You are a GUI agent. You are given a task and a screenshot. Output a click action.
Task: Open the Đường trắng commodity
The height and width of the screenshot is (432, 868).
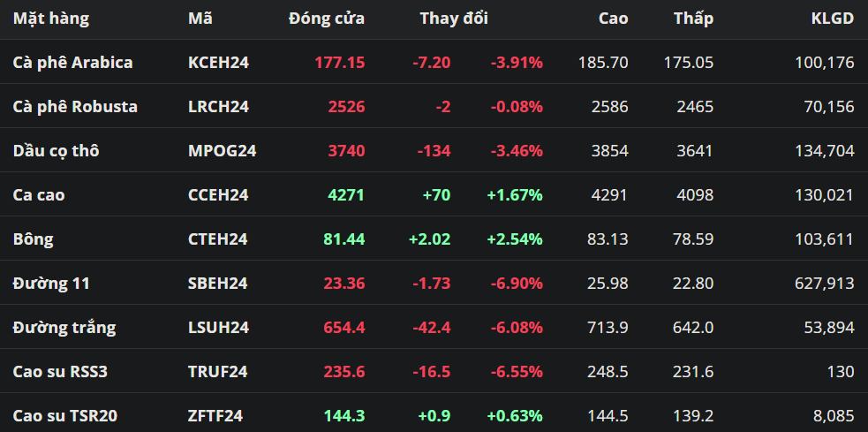tap(64, 327)
